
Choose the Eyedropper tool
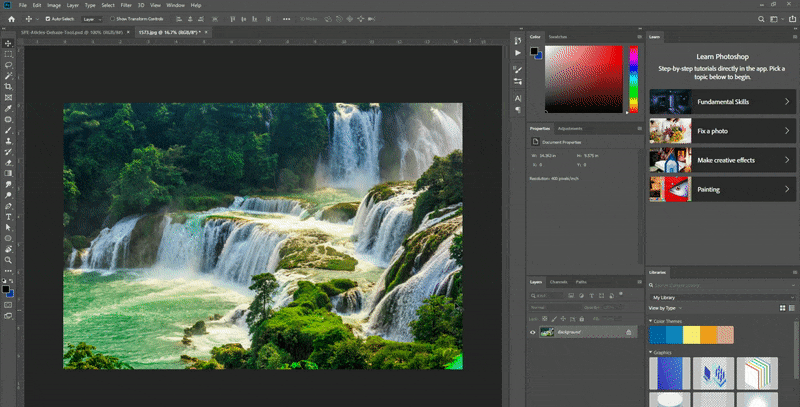[8, 108]
